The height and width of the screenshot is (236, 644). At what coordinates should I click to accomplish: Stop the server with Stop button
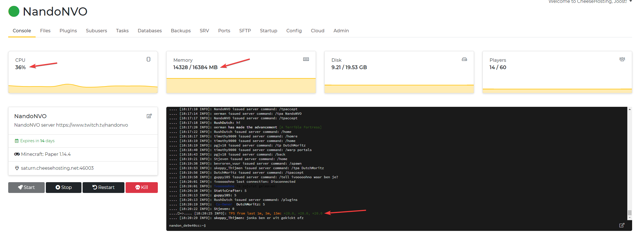(x=64, y=187)
